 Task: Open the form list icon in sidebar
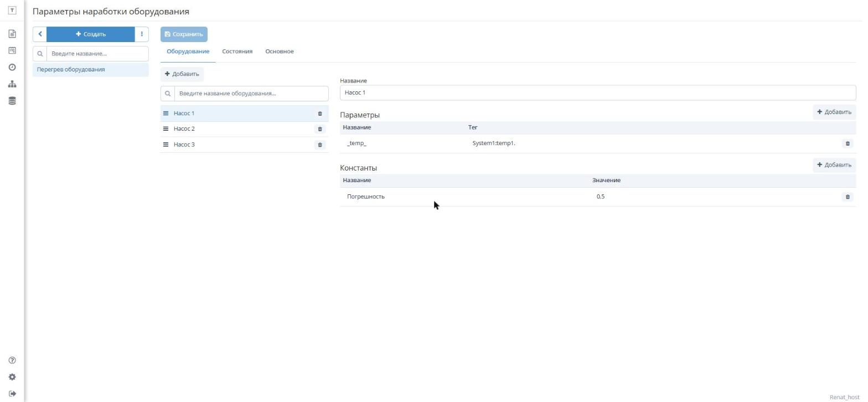12,50
